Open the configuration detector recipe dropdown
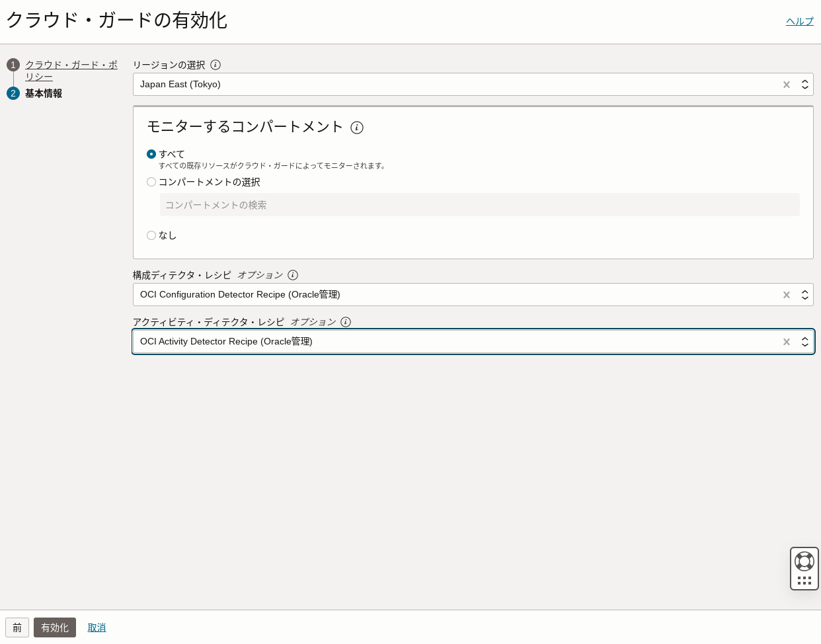The image size is (821, 644). (x=804, y=295)
